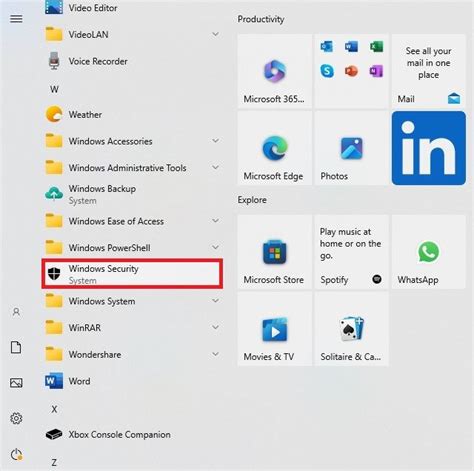Open the Spotify tile
The image size is (474, 471).
[352, 252]
